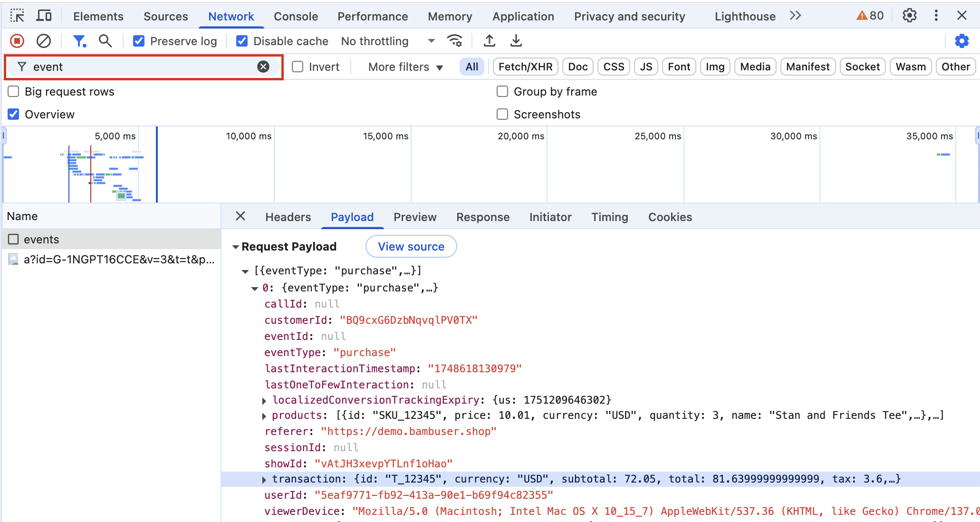The image size is (980, 522).
Task: Filter by Socket type
Action: pyautogui.click(x=863, y=67)
